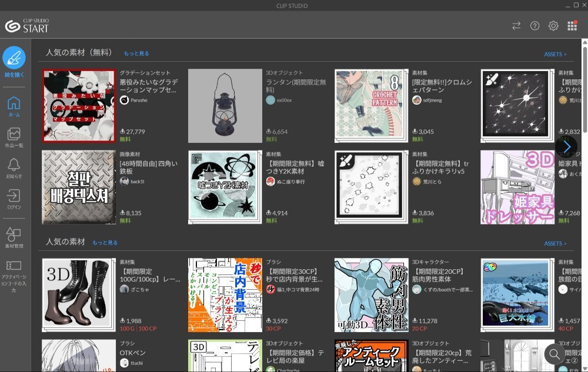Open ASSETS link in popular materials section
Viewport: 588px width, 372px height.
(555, 243)
